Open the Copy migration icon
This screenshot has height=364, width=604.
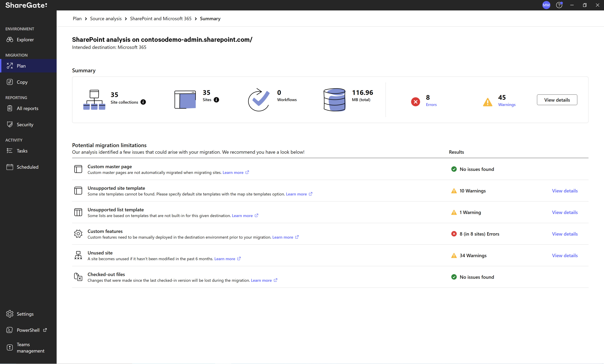(x=10, y=82)
